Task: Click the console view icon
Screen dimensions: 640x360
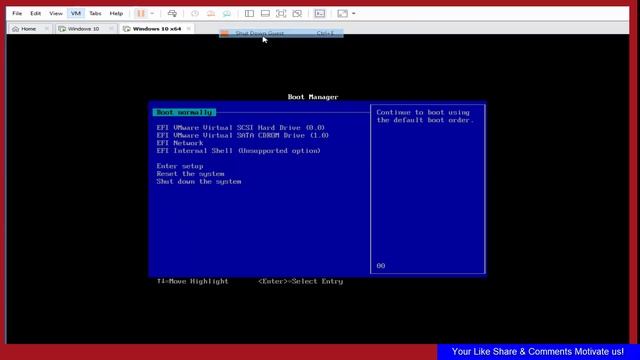Action: click(x=320, y=13)
